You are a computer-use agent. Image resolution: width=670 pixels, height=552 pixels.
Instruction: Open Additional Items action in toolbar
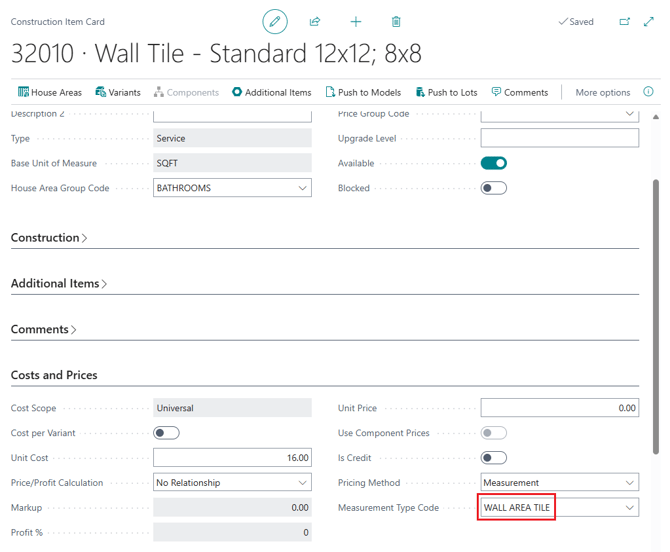[x=272, y=92]
